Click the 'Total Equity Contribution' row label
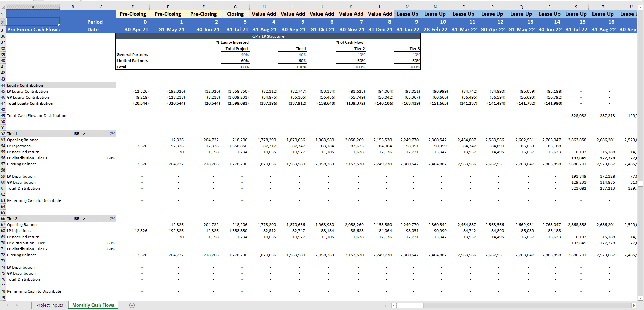Image resolution: width=644 pixels, height=310 pixels. [30, 103]
